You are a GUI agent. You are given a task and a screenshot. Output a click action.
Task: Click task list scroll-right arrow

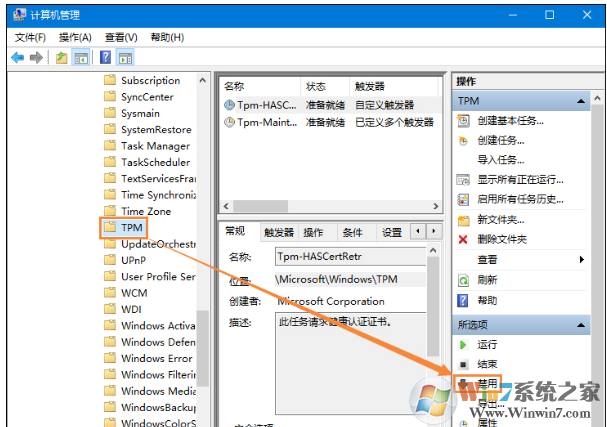436,206
